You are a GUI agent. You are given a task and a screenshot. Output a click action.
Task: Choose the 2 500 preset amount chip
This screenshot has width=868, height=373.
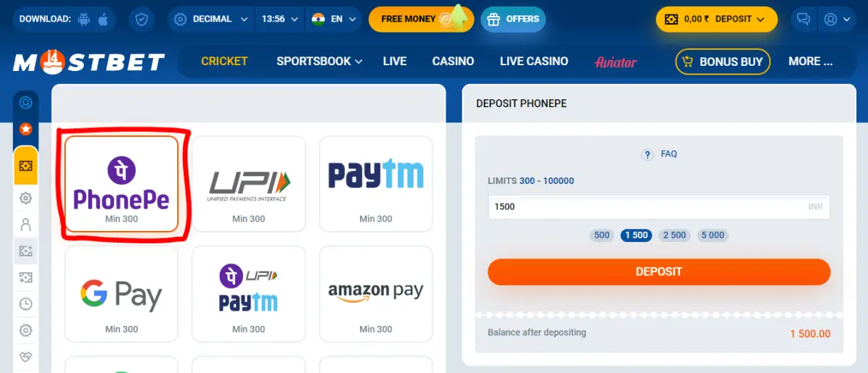[x=674, y=235]
